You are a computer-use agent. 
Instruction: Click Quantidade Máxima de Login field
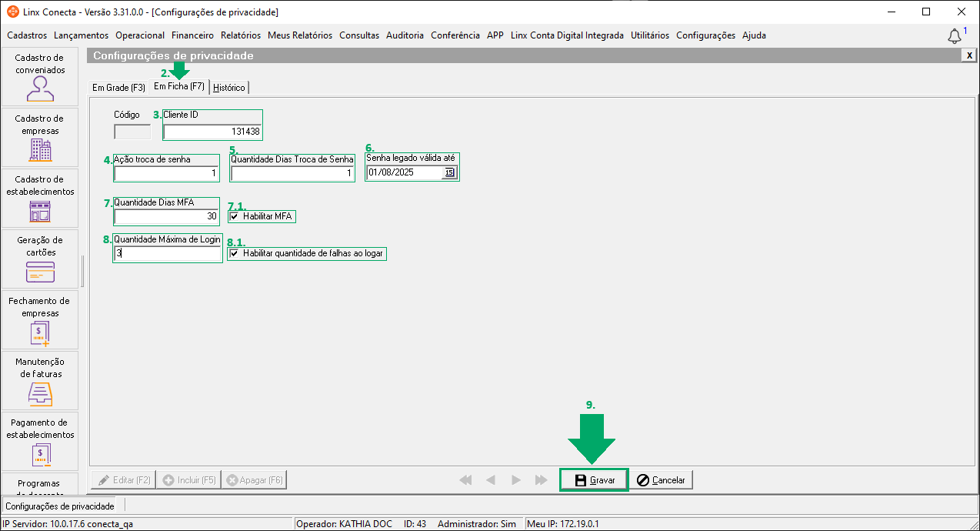point(168,253)
